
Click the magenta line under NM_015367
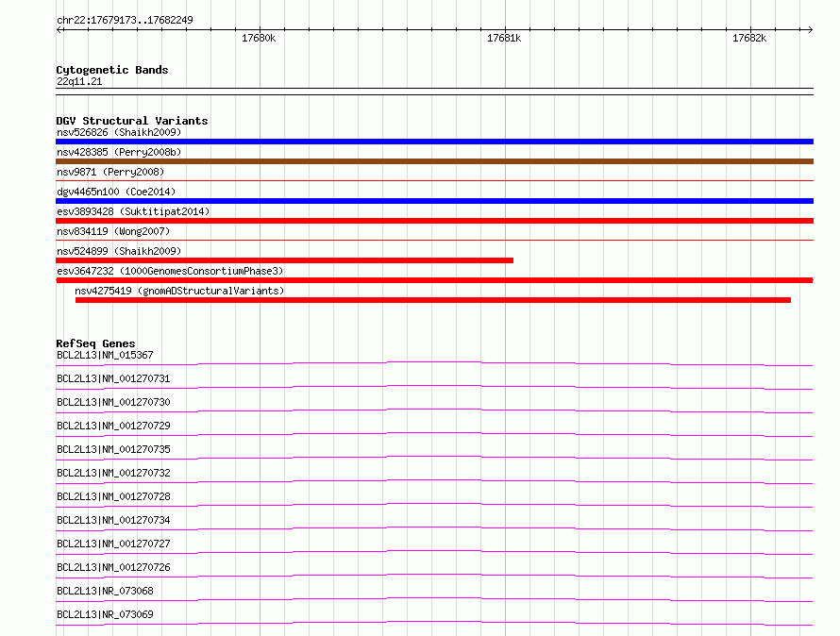pyautogui.click(x=434, y=364)
